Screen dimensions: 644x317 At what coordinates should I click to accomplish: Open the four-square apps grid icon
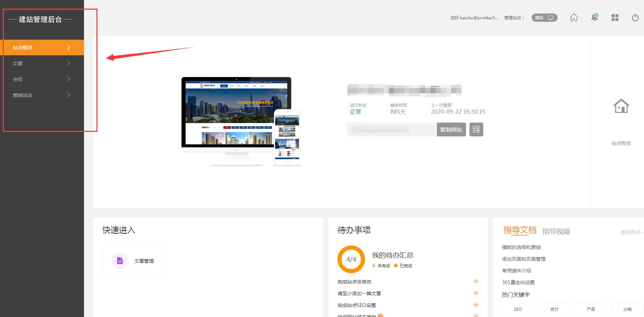pyautogui.click(x=615, y=18)
